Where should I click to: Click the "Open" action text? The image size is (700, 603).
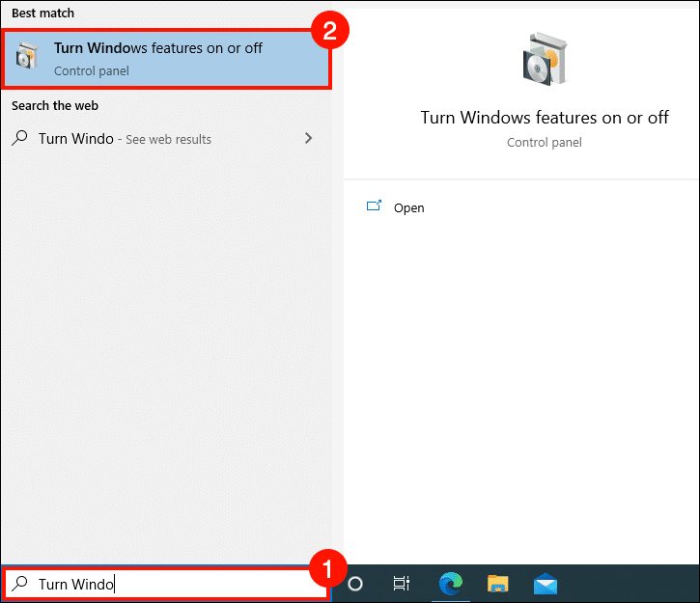[408, 207]
